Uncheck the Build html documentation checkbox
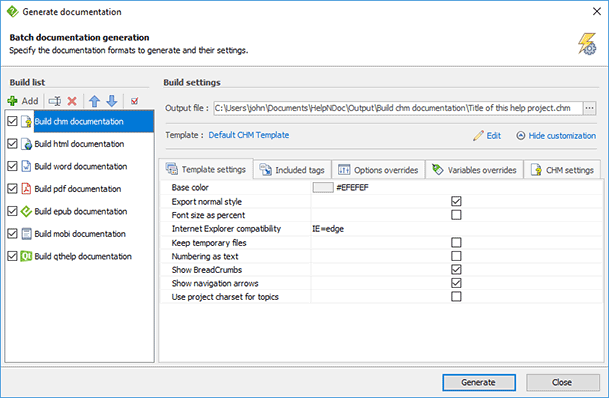 point(12,144)
